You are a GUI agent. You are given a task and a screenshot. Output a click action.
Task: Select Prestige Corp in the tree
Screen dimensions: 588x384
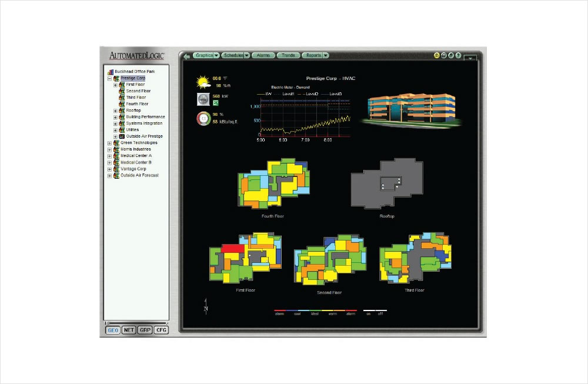click(133, 78)
